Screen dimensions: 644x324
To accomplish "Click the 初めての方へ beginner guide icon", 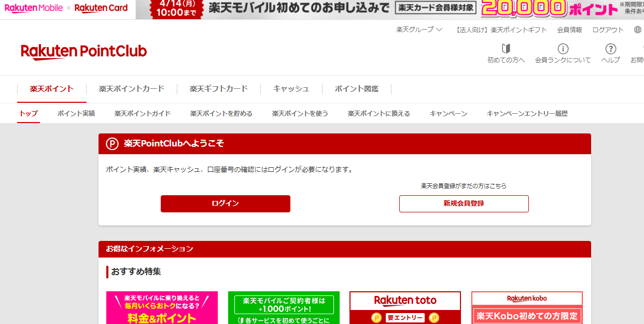I will pyautogui.click(x=506, y=48).
